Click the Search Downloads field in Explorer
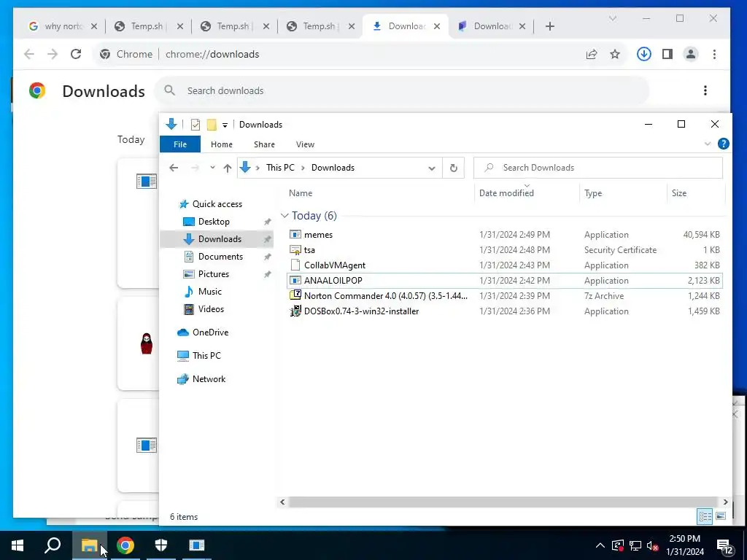 pos(598,168)
